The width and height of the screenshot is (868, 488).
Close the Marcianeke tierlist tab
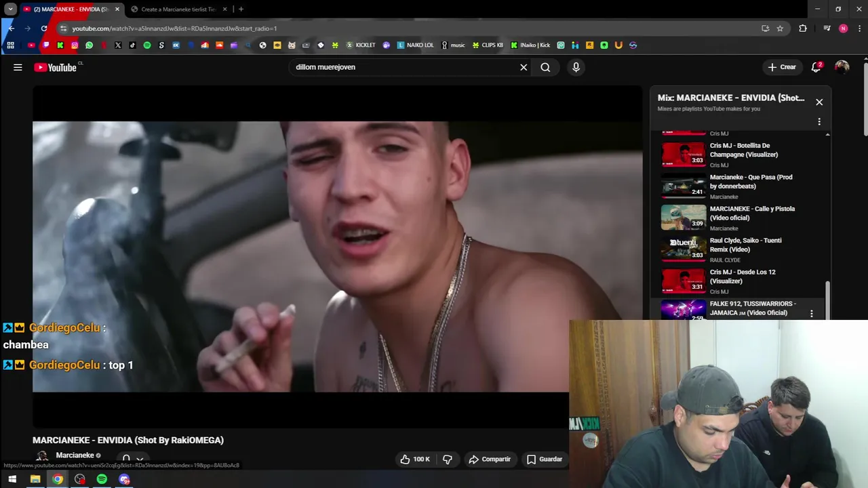point(226,9)
